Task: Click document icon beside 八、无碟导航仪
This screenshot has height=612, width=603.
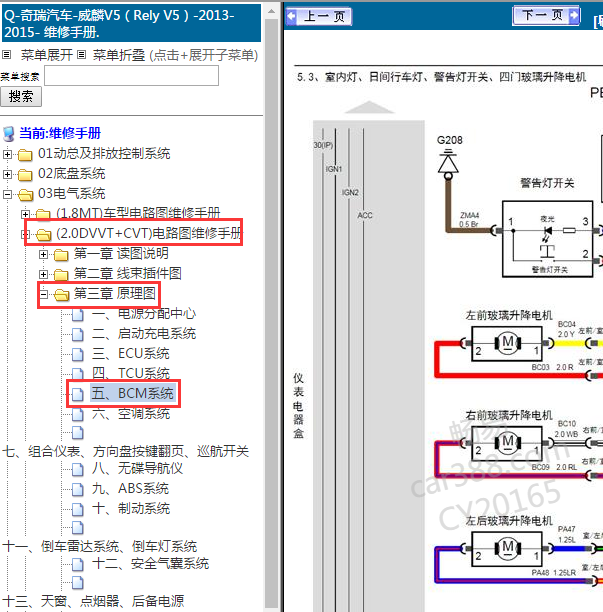Action: 78,469
